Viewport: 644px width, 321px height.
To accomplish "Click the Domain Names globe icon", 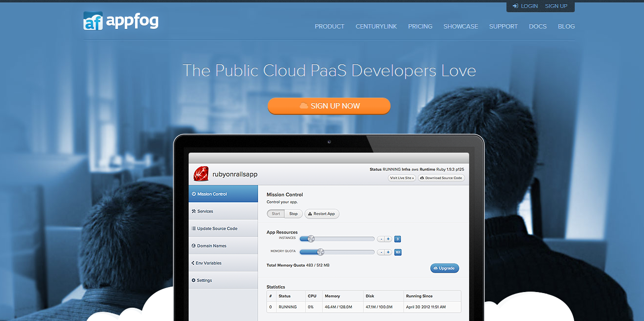I will [194, 246].
